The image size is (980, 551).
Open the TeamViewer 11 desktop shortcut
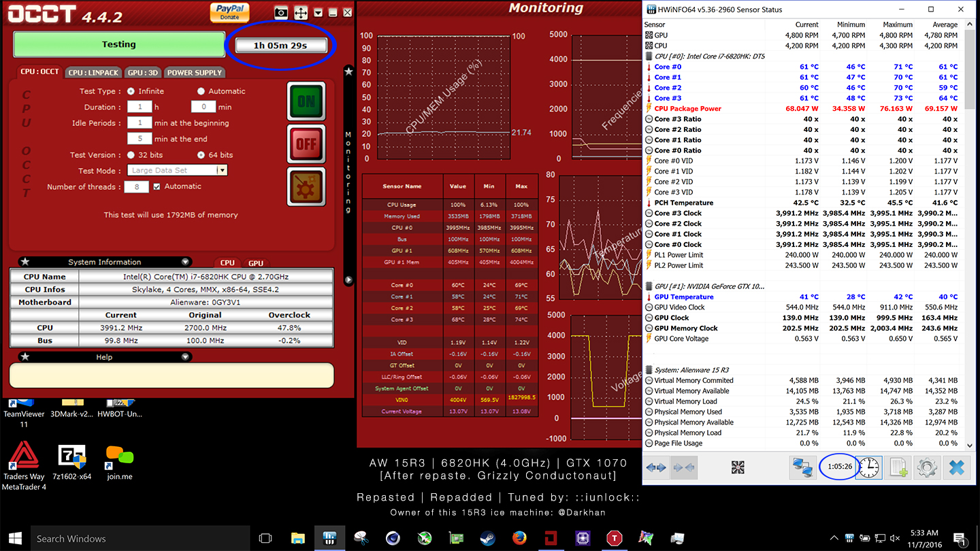[24, 414]
